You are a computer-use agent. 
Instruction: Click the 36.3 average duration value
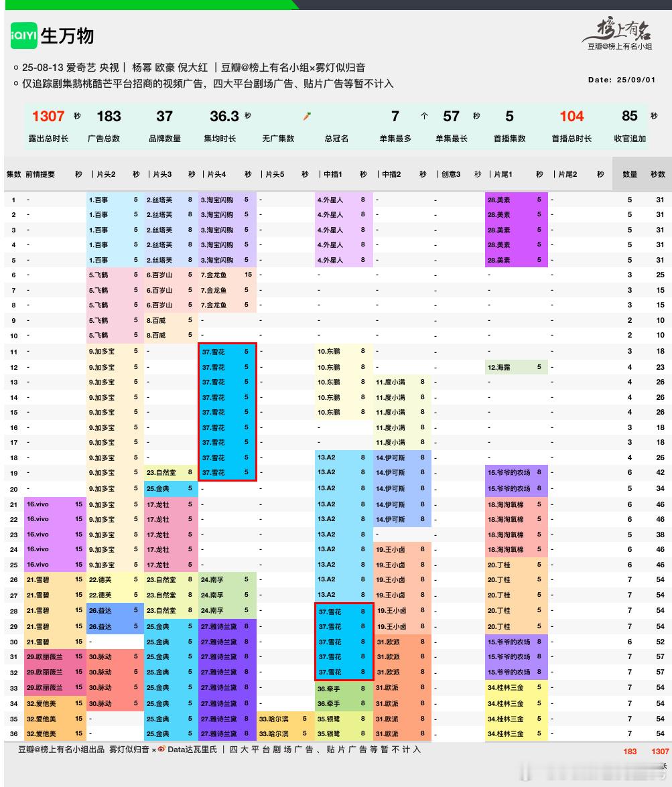[224, 117]
